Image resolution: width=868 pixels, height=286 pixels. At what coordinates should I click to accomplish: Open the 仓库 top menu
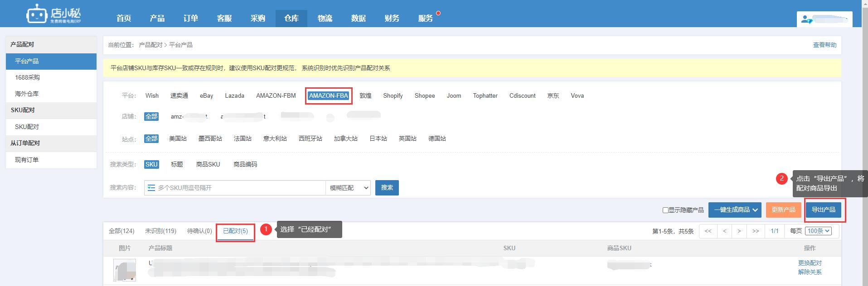(291, 18)
